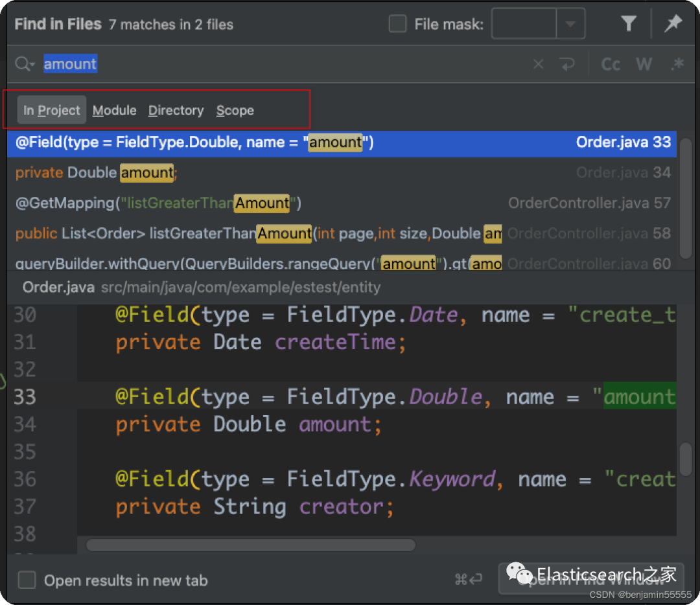Image resolution: width=700 pixels, height=605 pixels.
Task: Switch to the Module scope tab
Action: click(114, 110)
